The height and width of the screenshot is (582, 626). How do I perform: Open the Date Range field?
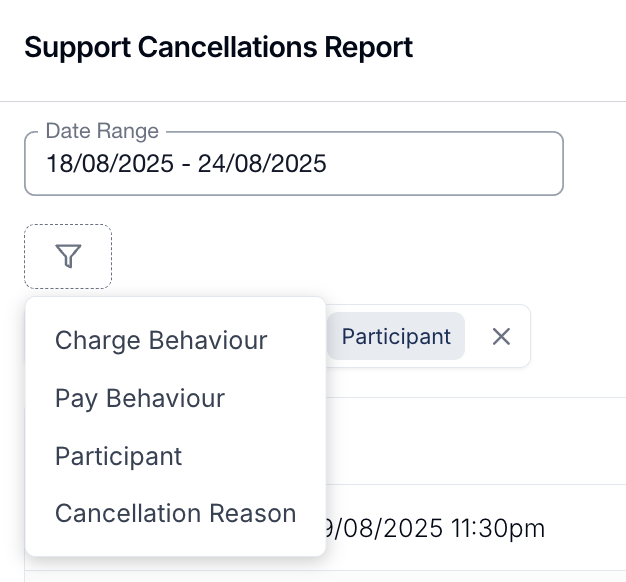coord(294,164)
